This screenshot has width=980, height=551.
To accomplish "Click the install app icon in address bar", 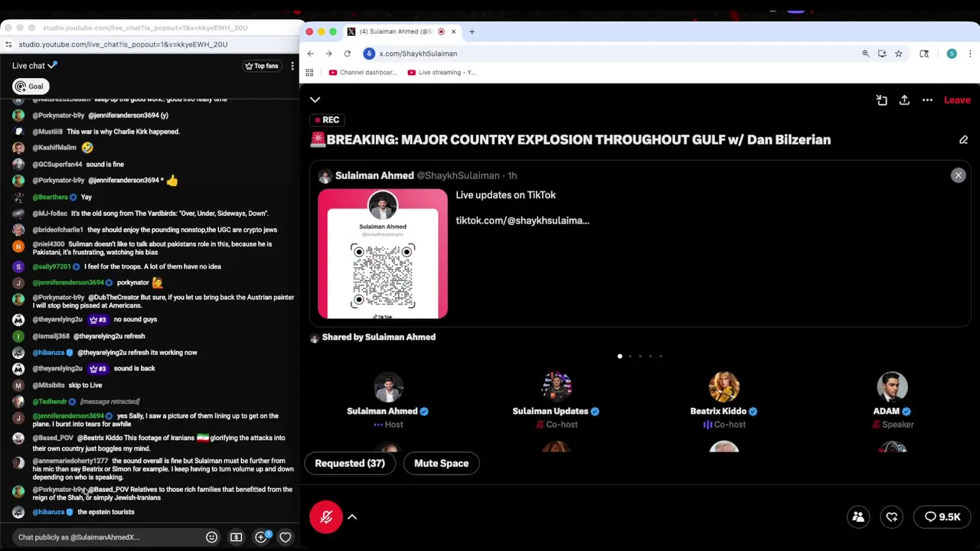I will 882,54.
